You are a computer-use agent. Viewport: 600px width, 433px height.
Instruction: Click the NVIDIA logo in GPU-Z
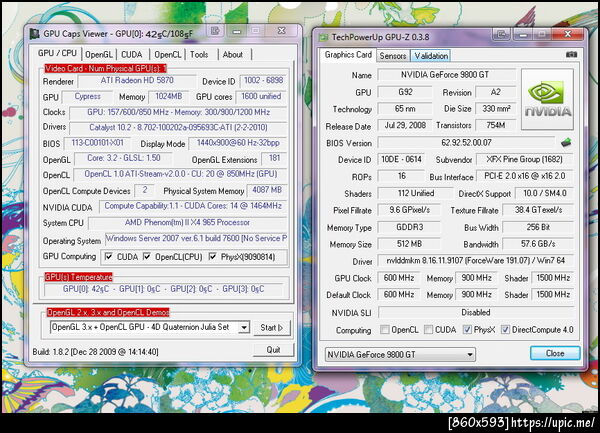[x=547, y=99]
